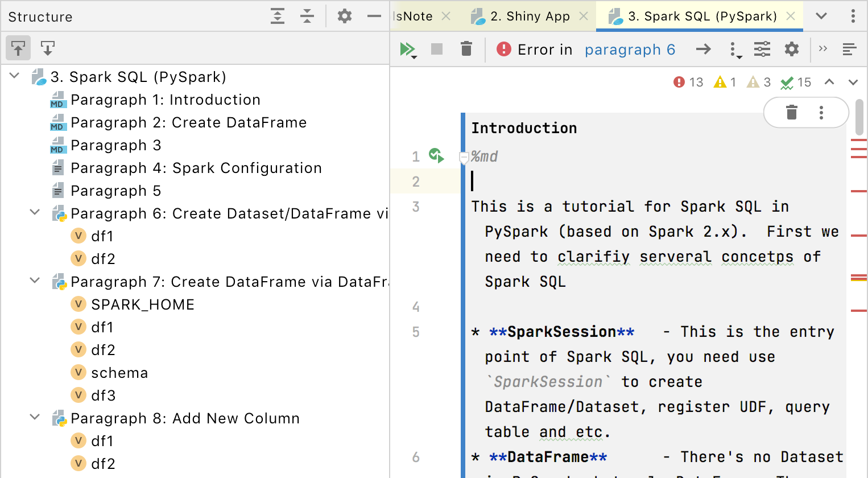Expand all nodes in Structure panel
868x478 pixels.
[278, 17]
